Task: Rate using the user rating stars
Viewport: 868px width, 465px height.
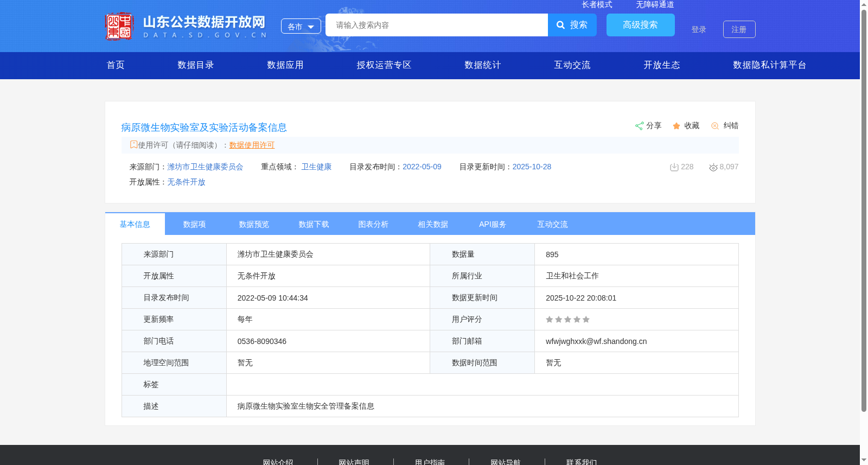Action: click(567, 320)
